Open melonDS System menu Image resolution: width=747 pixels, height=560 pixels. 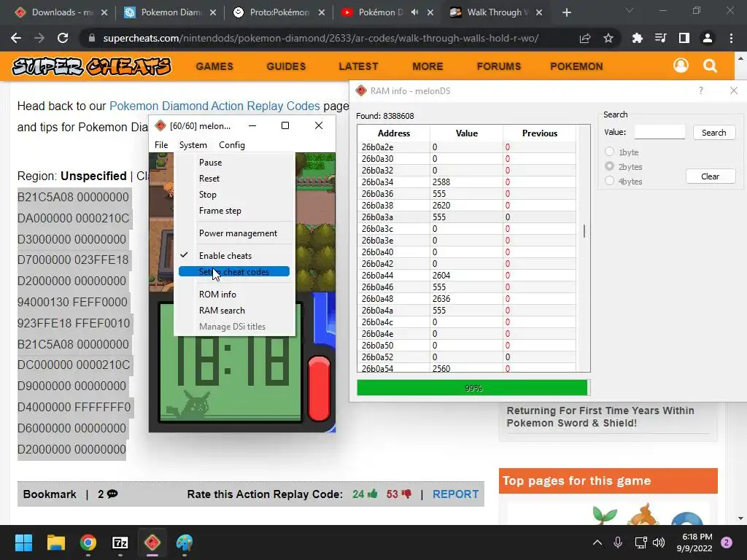pyautogui.click(x=193, y=145)
